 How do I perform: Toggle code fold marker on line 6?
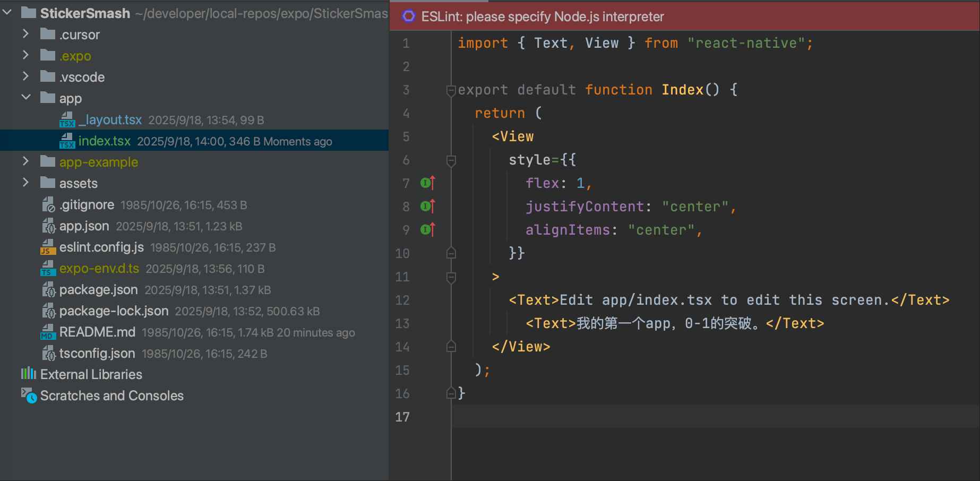tap(451, 160)
